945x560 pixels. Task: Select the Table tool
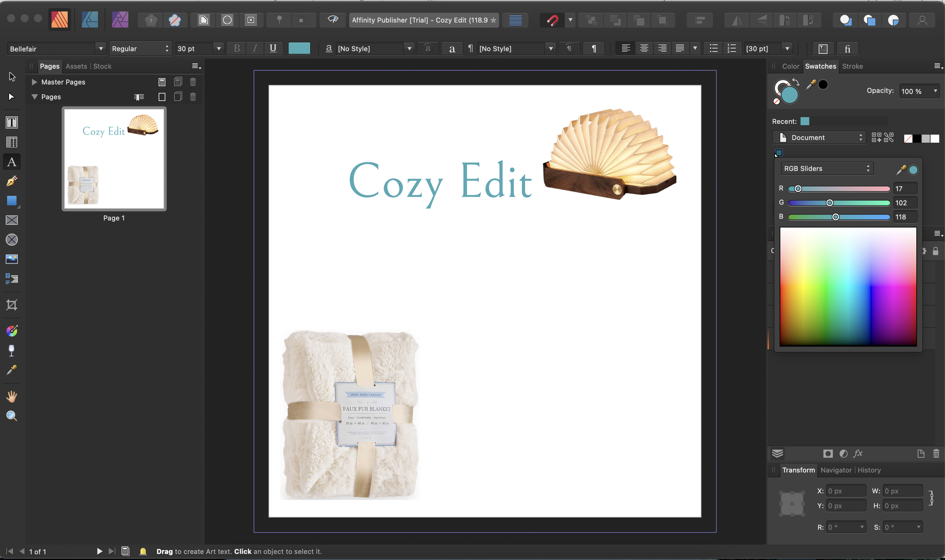coord(12,142)
